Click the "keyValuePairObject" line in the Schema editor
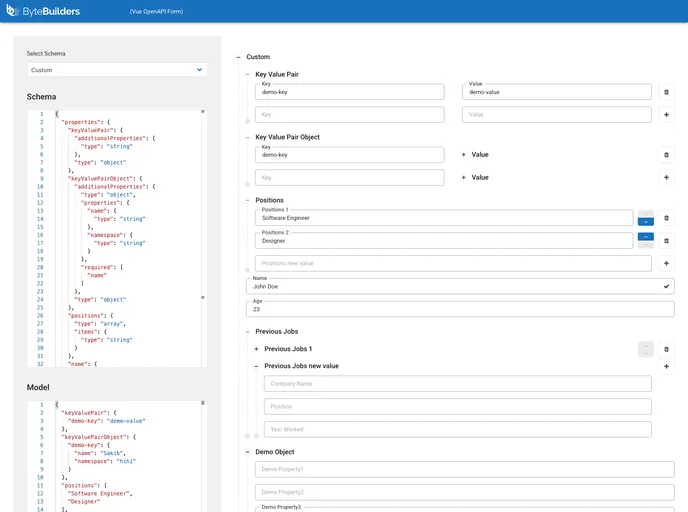This screenshot has height=512, width=688. coord(105,179)
